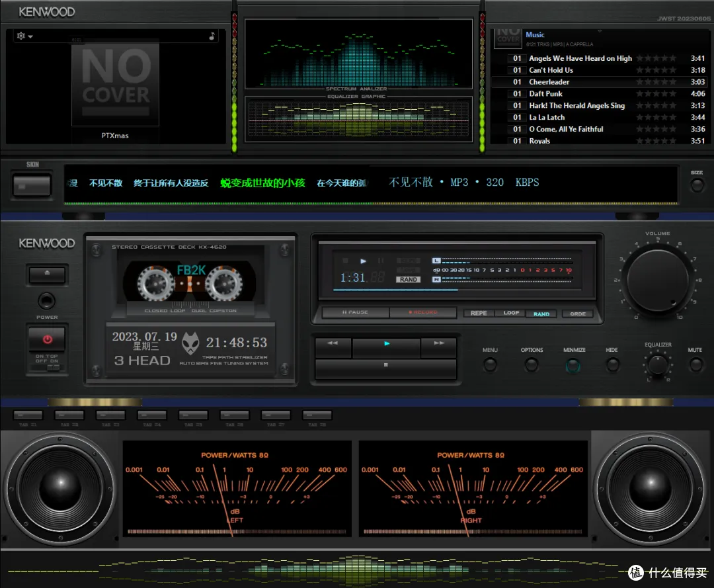714x588 pixels.
Task: Click the MINMIZE knob button
Action: click(x=573, y=365)
